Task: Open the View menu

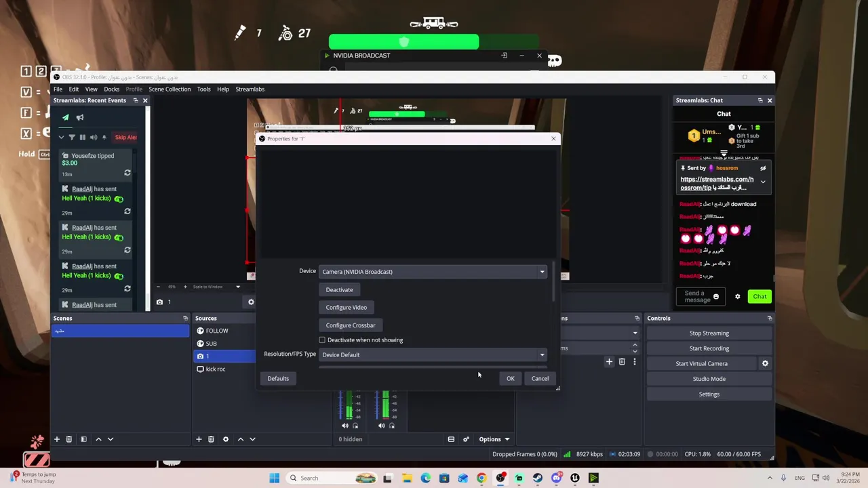Action: pyautogui.click(x=91, y=89)
